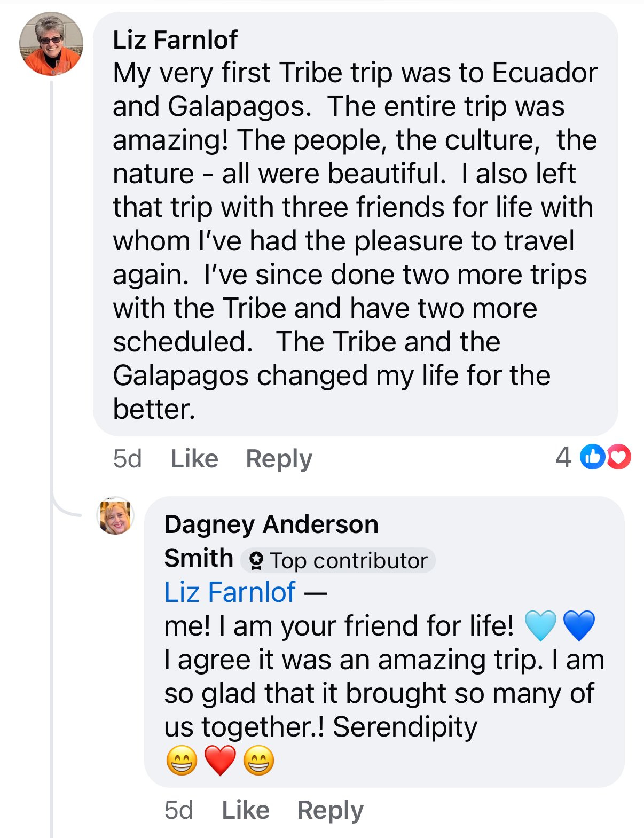Click the red heart emoji in Dagney's reply
This screenshot has height=838, width=644.
click(219, 758)
